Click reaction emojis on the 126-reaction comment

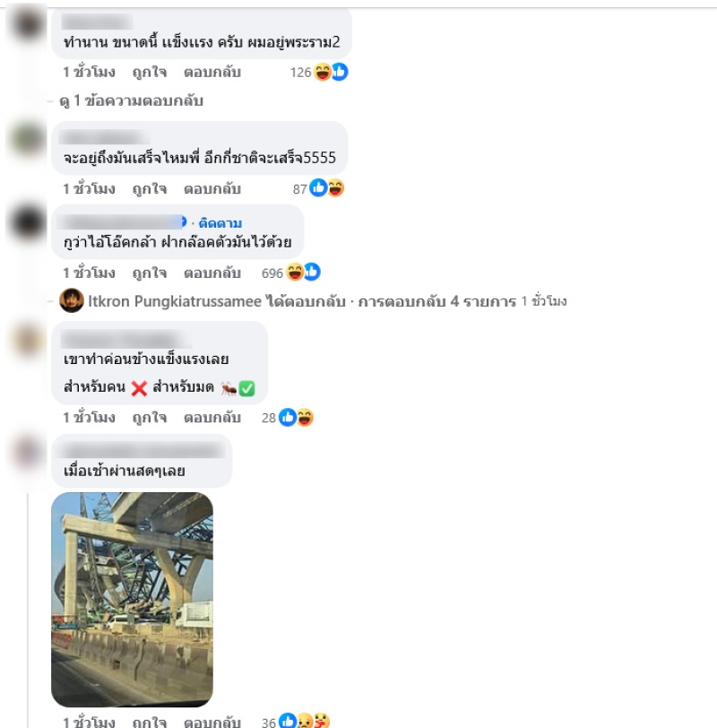click(331, 72)
